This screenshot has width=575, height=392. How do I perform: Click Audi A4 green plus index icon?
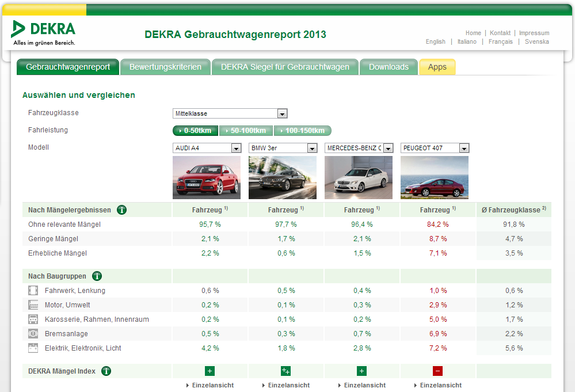click(x=210, y=371)
